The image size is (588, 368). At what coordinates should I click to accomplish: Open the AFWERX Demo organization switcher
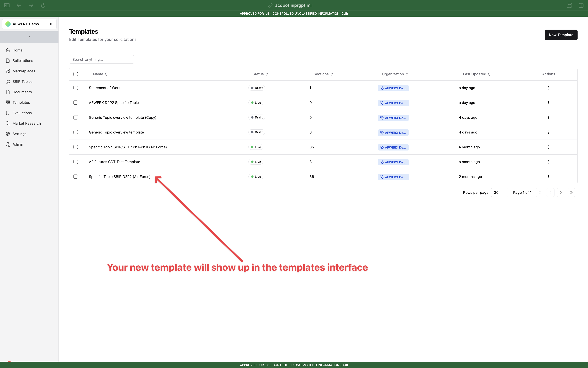(x=29, y=24)
